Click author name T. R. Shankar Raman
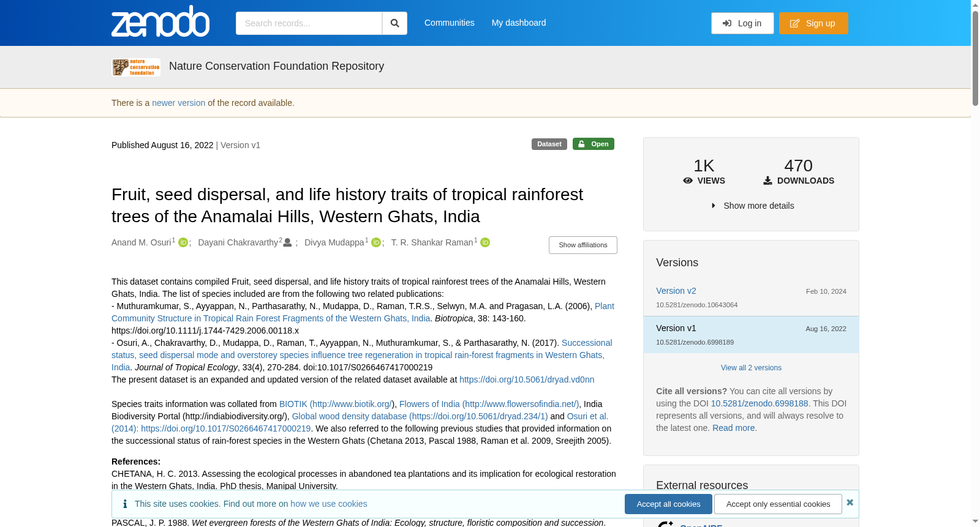The height and width of the screenshot is (527, 980). pos(432,242)
